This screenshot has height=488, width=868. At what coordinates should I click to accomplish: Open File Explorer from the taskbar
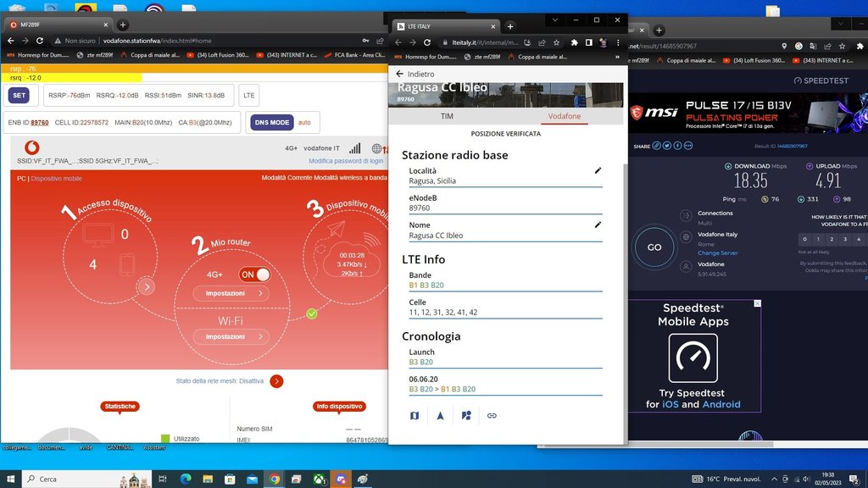(208, 479)
